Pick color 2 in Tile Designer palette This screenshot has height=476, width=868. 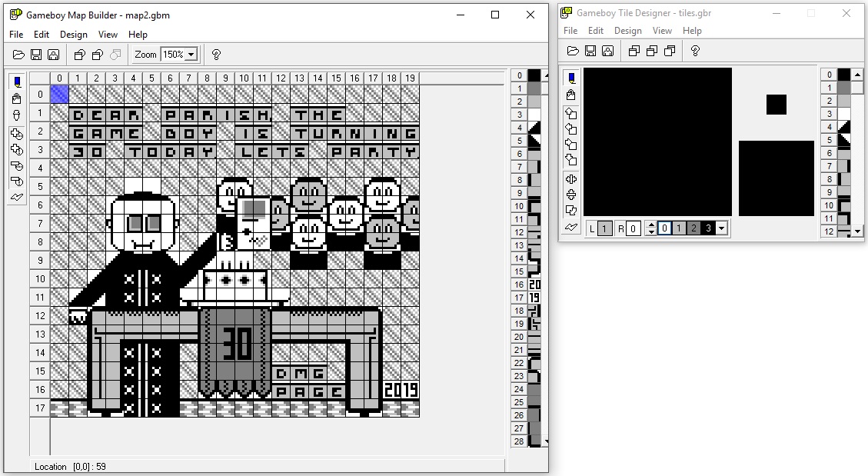pyautogui.click(x=693, y=228)
